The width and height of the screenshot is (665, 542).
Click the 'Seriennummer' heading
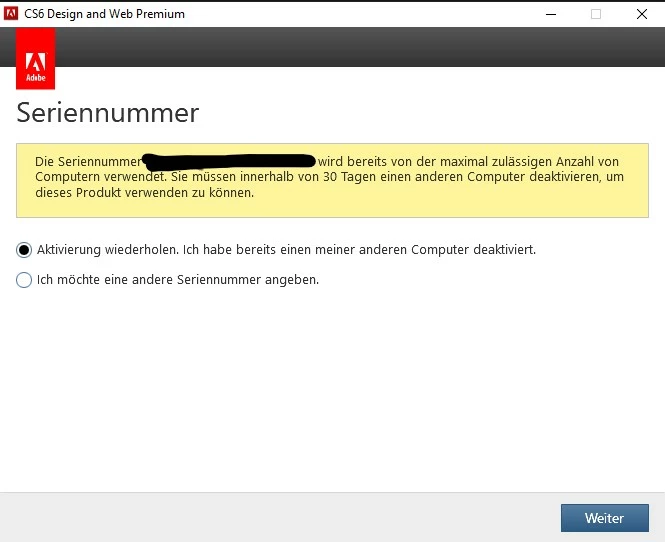[108, 113]
